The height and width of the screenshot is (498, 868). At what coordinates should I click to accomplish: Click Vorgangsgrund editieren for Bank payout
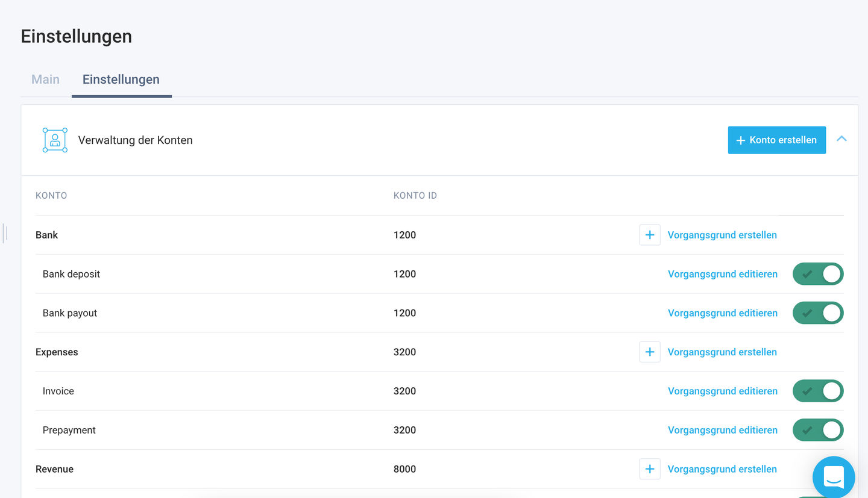723,313
